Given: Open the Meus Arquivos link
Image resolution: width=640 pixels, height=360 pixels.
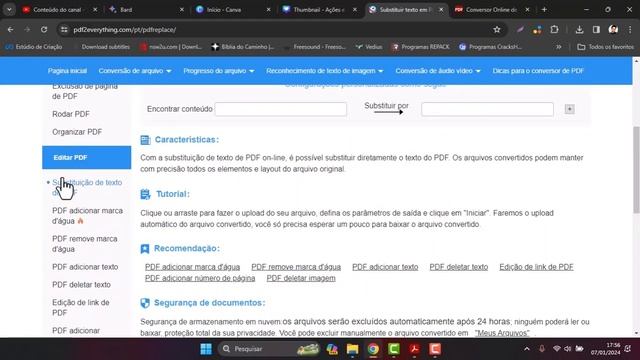Looking at the screenshot, I should point(502,333).
